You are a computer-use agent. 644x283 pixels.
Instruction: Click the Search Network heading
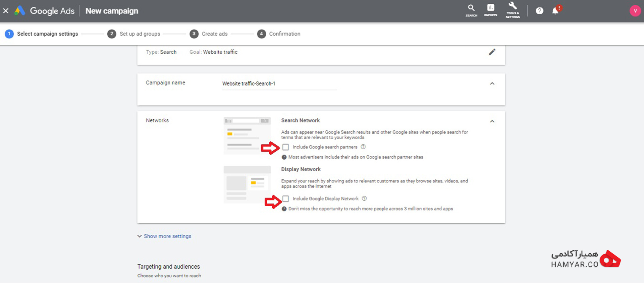pos(301,120)
